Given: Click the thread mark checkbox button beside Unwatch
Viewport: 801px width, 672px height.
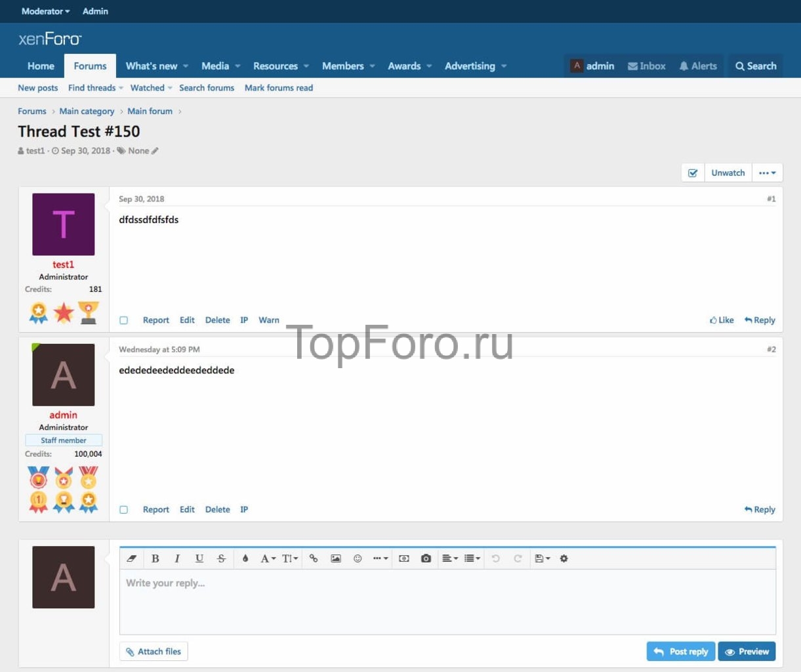Looking at the screenshot, I should [x=693, y=173].
